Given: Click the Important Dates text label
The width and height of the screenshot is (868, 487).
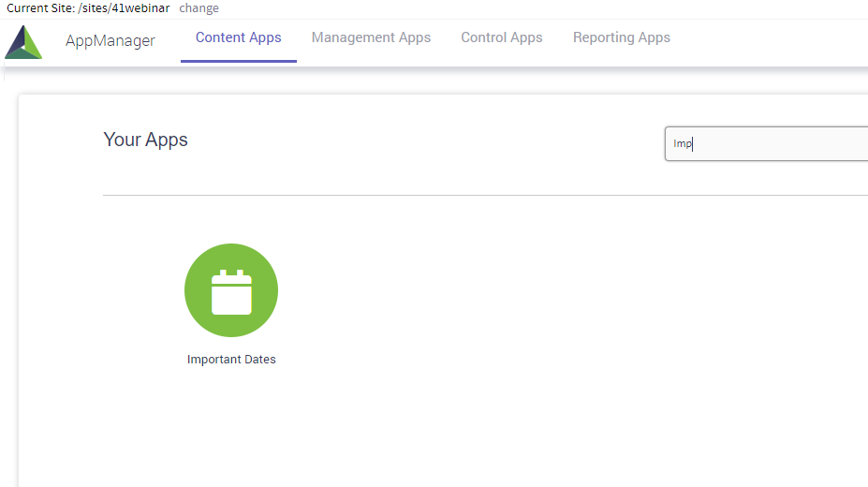Looking at the screenshot, I should pyautogui.click(x=231, y=360).
